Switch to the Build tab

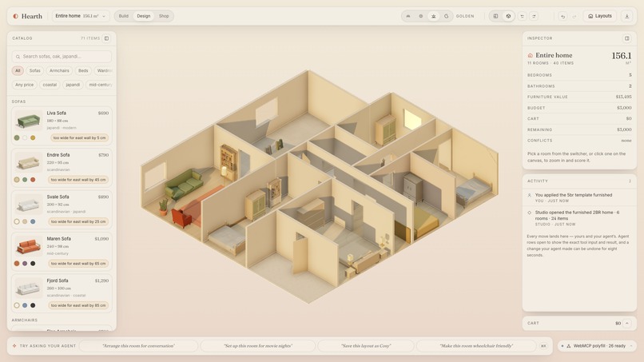(x=124, y=16)
